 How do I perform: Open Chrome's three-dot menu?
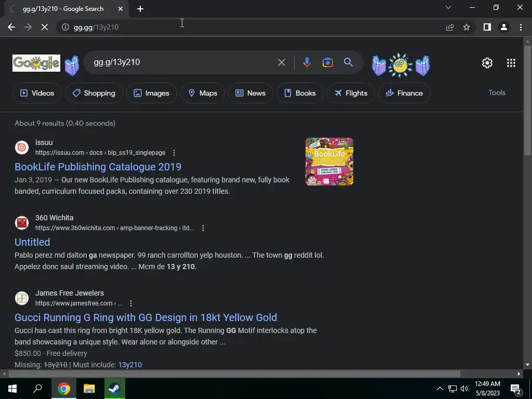(x=521, y=27)
